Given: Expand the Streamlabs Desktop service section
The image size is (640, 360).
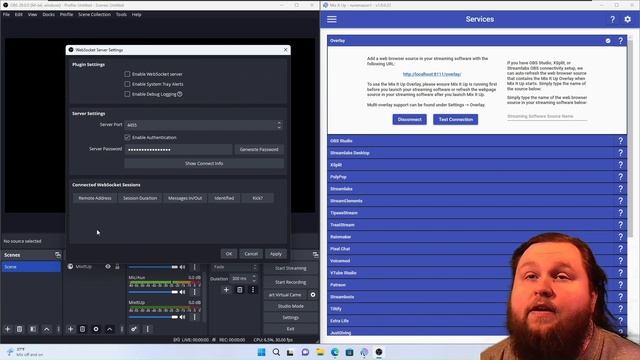Looking at the screenshot, I should click(477, 153).
